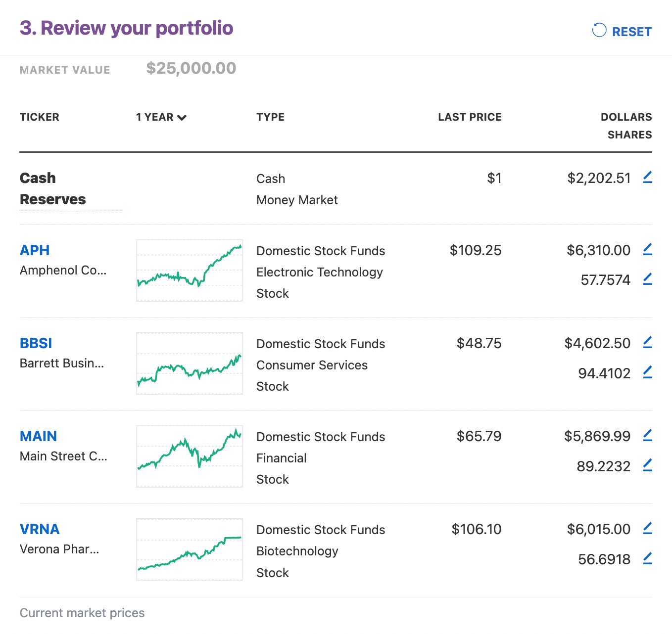View the MAIN one-year price chart

point(190,456)
